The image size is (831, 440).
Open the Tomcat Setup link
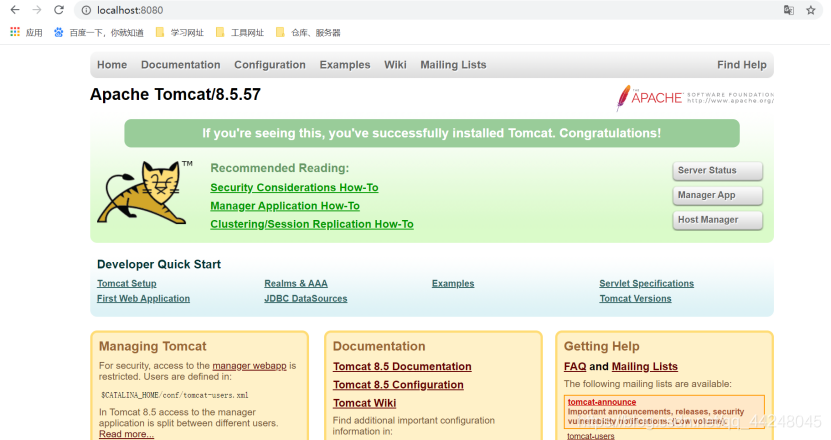[127, 284]
